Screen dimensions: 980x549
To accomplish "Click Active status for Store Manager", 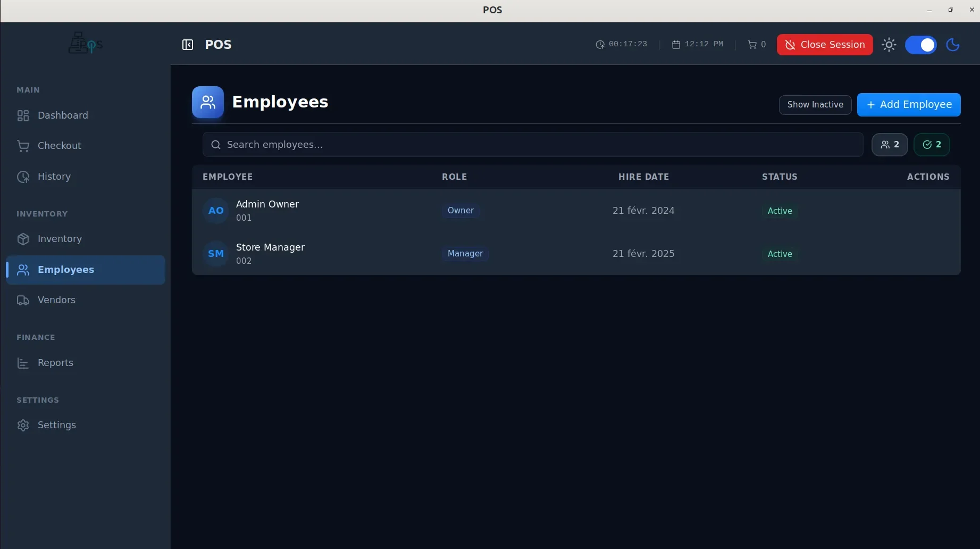I will [x=780, y=254].
